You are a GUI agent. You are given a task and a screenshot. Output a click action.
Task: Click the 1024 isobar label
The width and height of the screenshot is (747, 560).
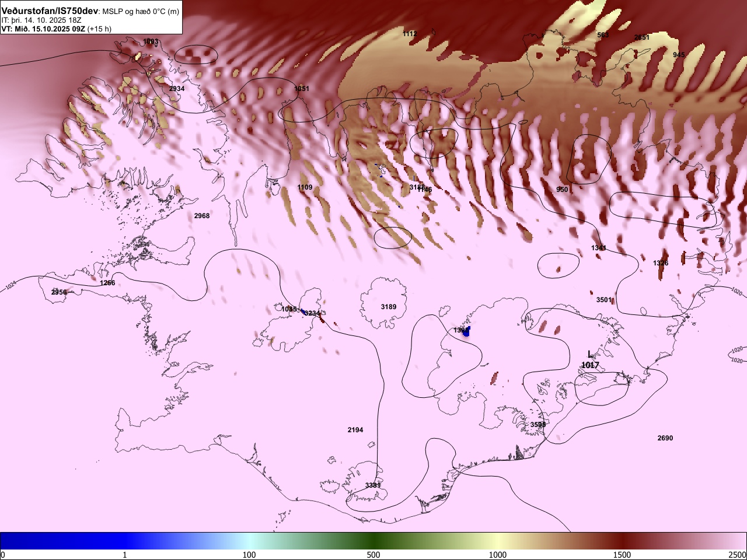click(x=11, y=286)
